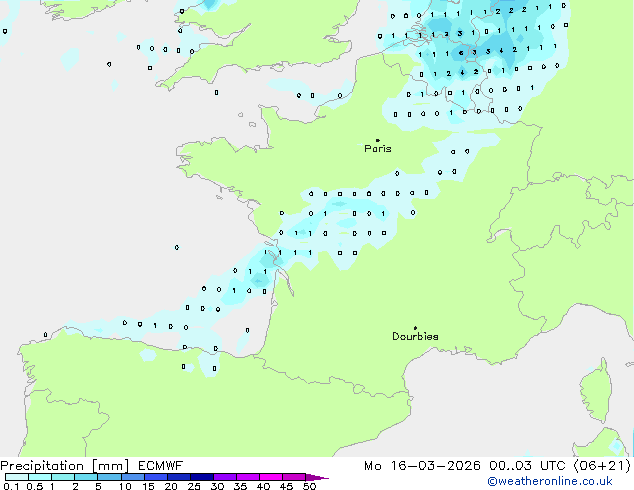The width and height of the screenshot is (634, 490).
Task: Pick the 30–35 mm purple legend swatch
Action: (225, 477)
